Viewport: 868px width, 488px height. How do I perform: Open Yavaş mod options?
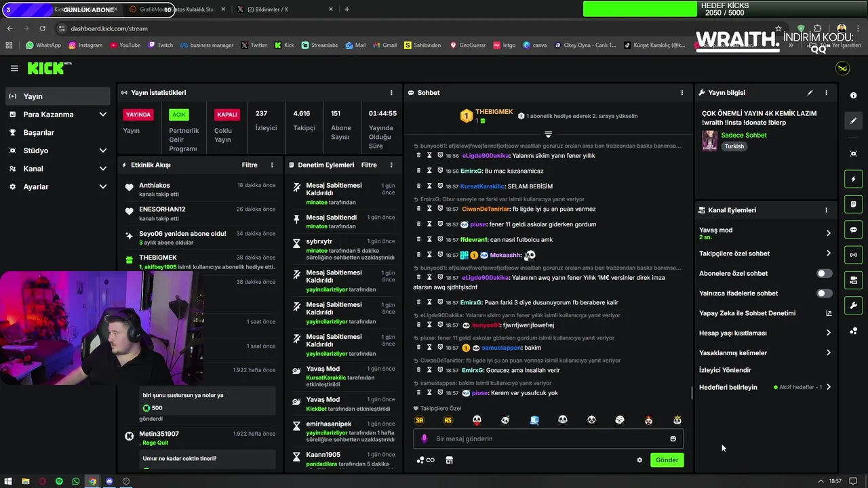[x=765, y=233]
